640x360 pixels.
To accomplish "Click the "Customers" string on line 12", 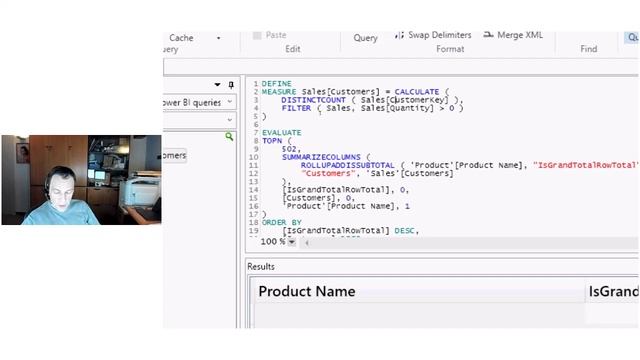I will pos(328,173).
